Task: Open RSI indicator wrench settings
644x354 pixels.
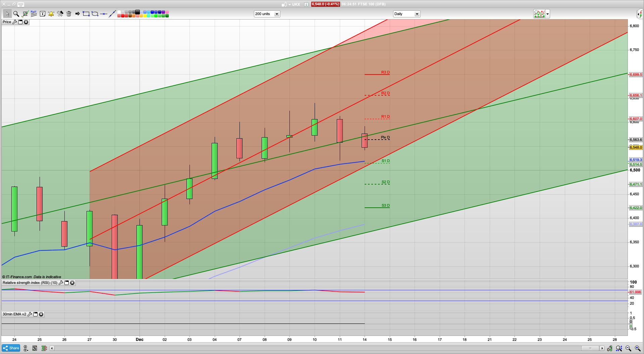Action: pyautogui.click(x=61, y=283)
